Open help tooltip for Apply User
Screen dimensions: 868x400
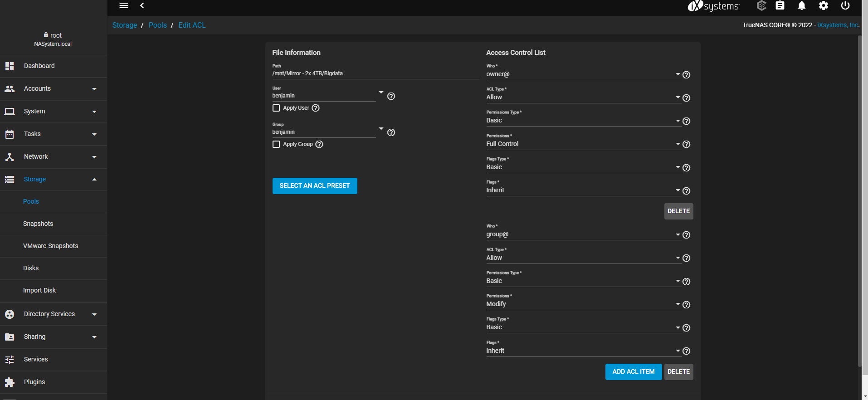coord(316,108)
